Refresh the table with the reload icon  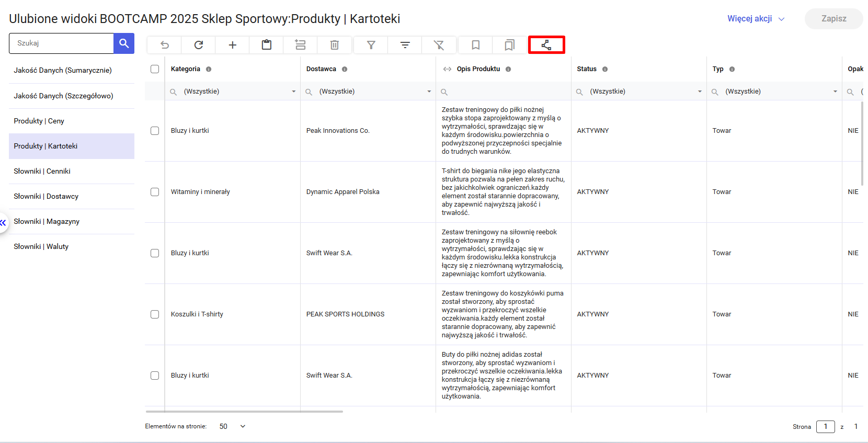tap(199, 45)
